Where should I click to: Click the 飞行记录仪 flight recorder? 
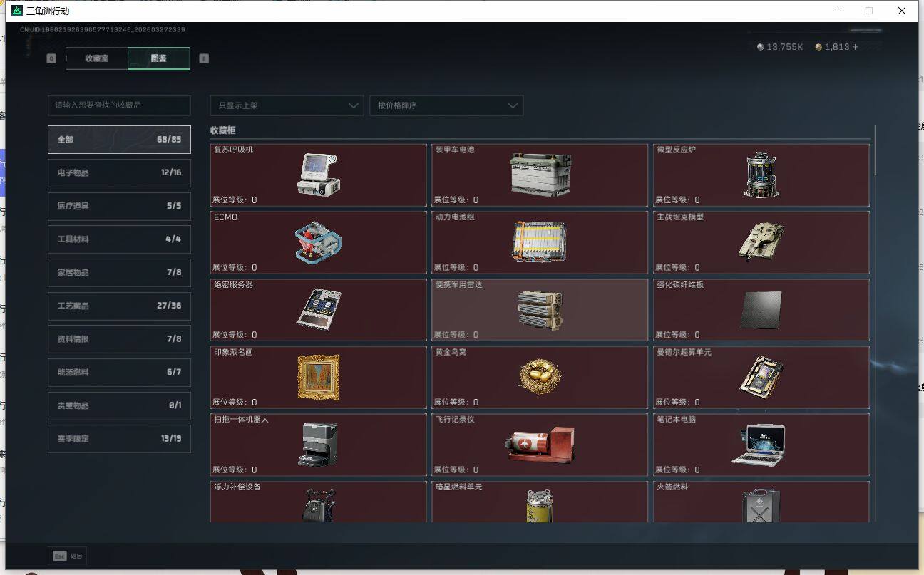[x=540, y=445]
